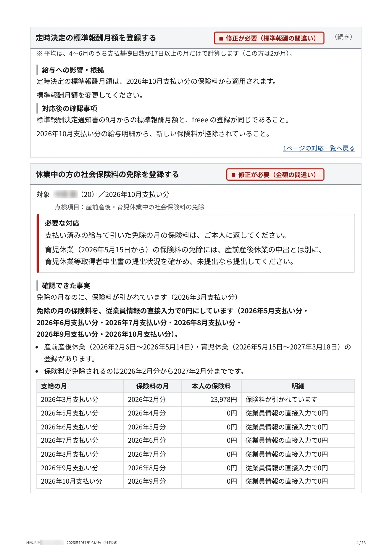Click the page number 4 / 13

point(361,543)
